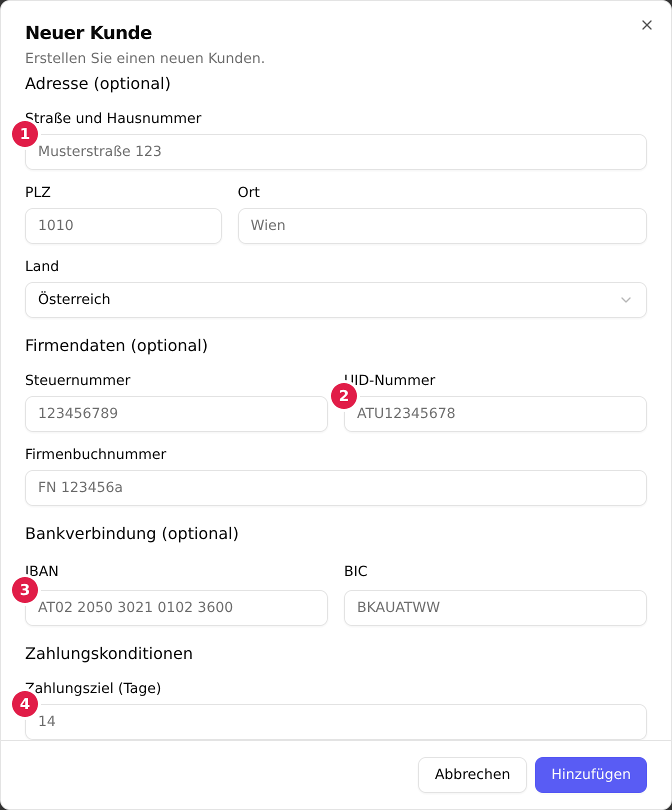This screenshot has height=810, width=672.
Task: Click the Bankverbindung (optional) heading
Action: [x=132, y=533]
